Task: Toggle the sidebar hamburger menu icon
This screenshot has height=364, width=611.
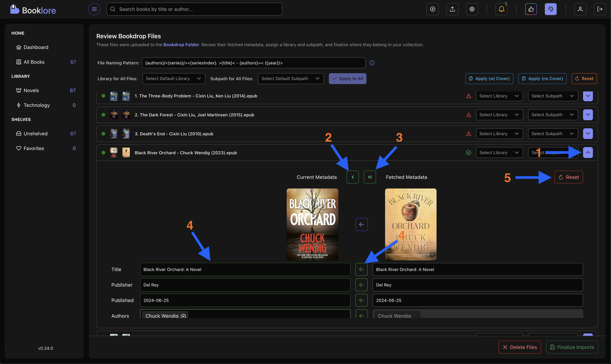Action: (94, 9)
